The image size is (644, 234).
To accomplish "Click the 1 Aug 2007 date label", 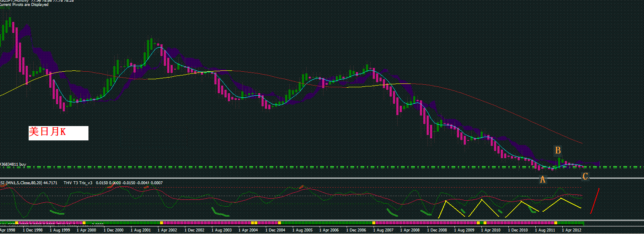I will pos(383,231).
